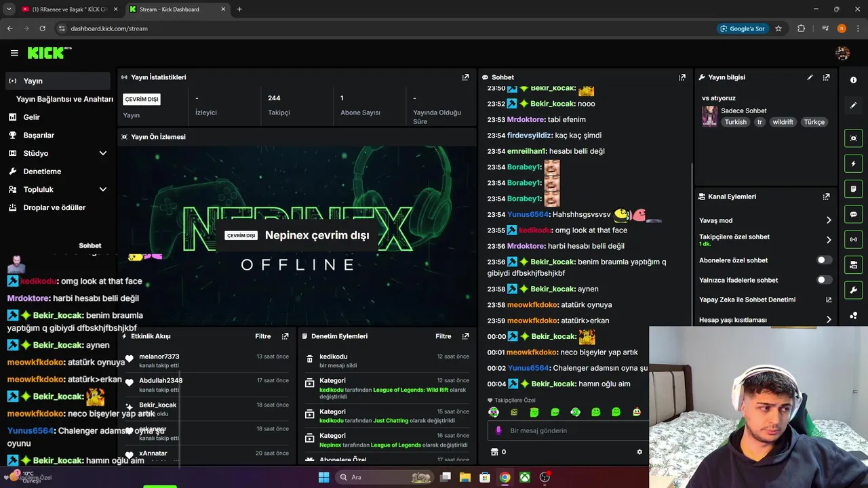This screenshot has width=868, height=488.
Task: Open Takipçilere özel sohbet options arrow
Action: click(x=829, y=240)
